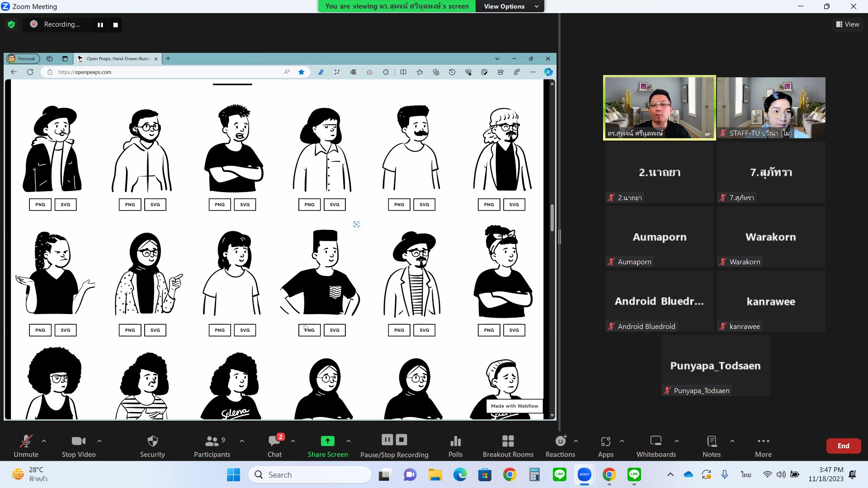Image resolution: width=868 pixels, height=488 pixels.
Task: Open Microsoft Edge from taskbar
Action: [x=460, y=475]
